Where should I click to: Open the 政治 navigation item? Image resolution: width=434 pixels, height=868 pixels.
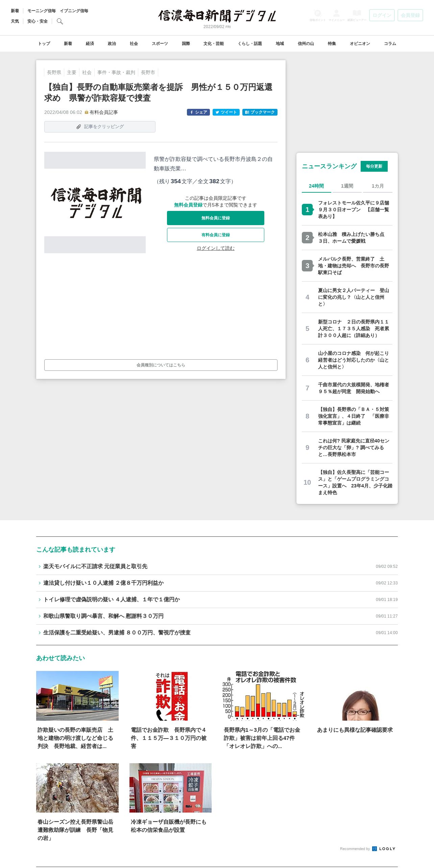point(112,44)
